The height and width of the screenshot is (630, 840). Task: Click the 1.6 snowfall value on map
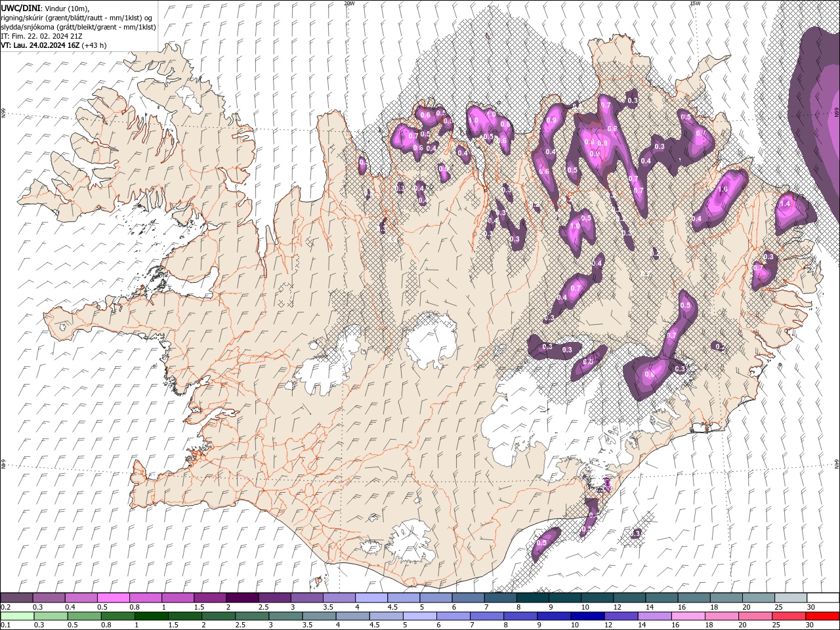[x=723, y=189]
